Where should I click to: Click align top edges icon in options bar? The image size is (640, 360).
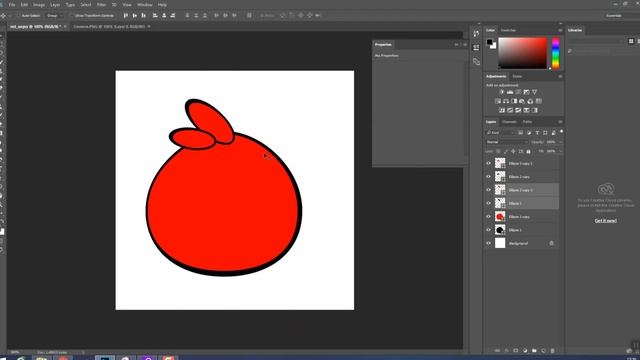[x=126, y=16]
